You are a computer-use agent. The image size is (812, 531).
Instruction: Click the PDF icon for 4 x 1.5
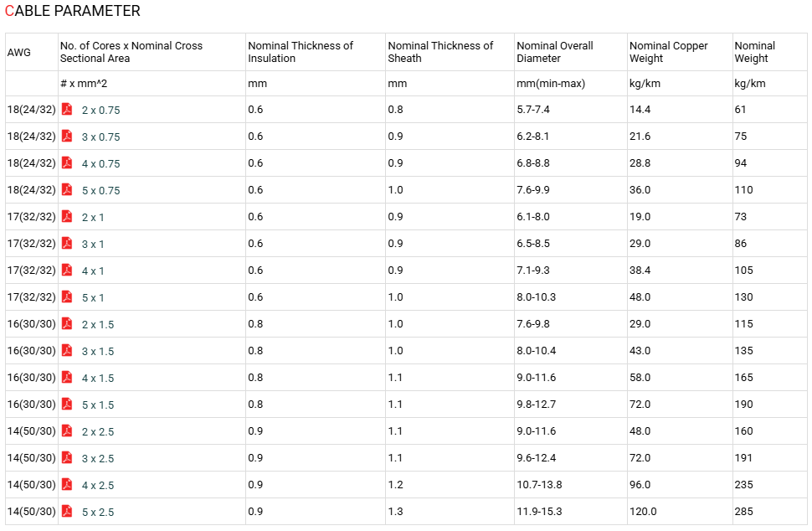tap(67, 377)
